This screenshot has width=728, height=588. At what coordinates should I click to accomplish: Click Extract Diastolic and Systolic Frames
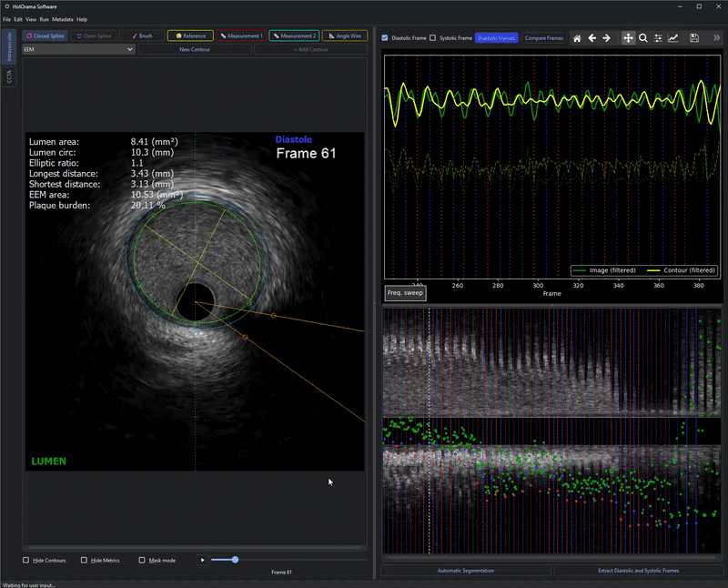click(639, 571)
